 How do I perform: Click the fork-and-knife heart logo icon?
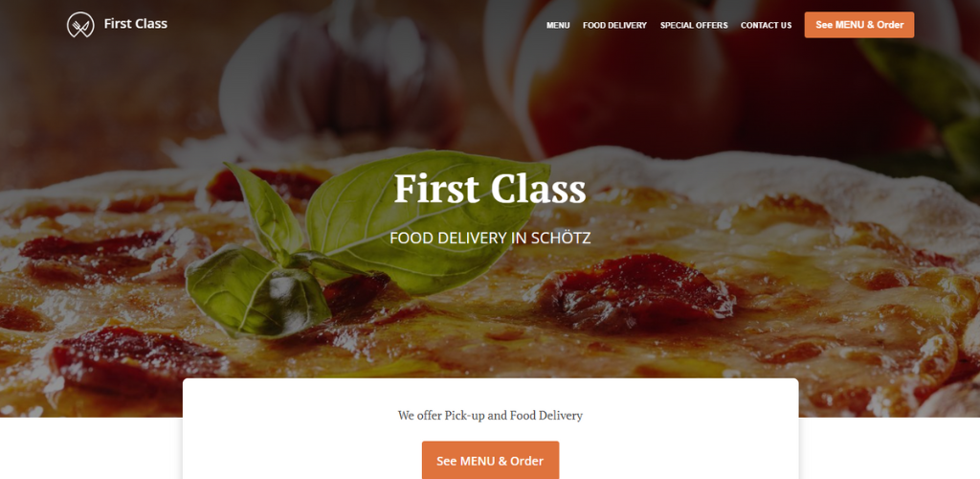coord(80,24)
